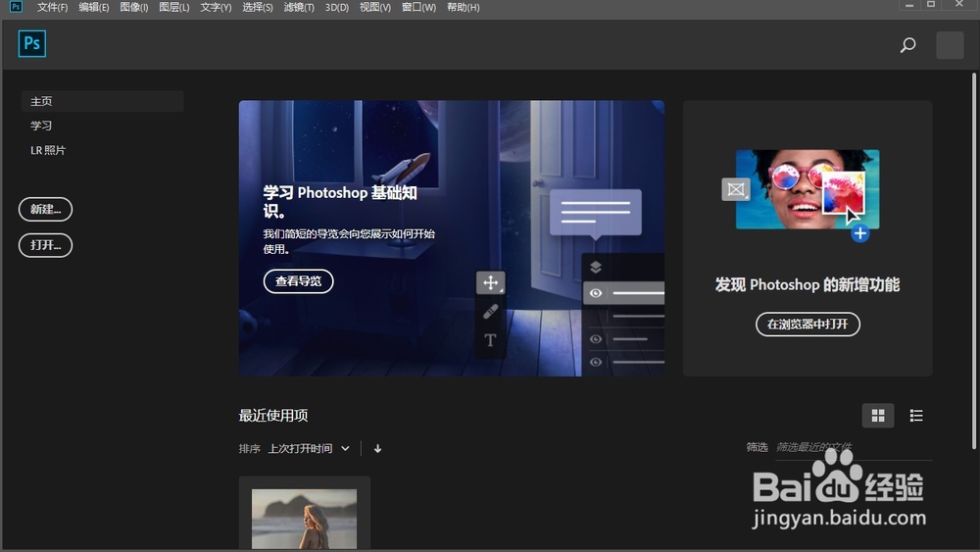This screenshot has height=552, width=980.
Task: Open the 滤镜(T) menu
Action: [299, 8]
